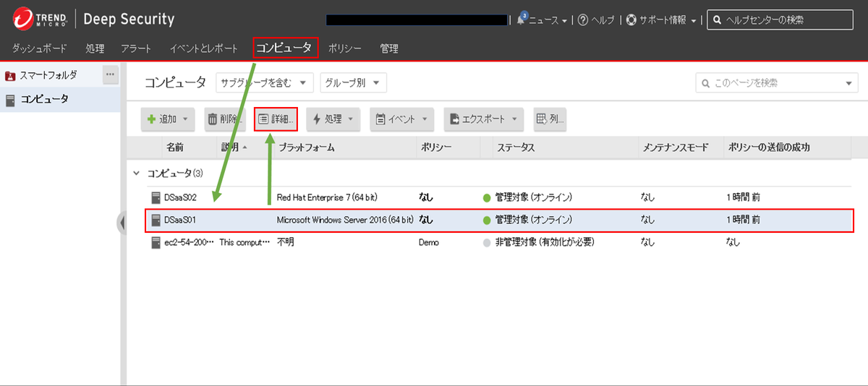Open the サブグループを含む dropdown
Image resolution: width=868 pixels, height=386 pixels.
pyautogui.click(x=265, y=83)
